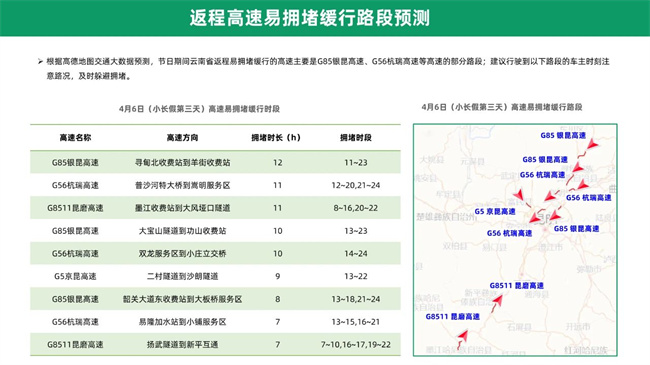Click the 返程高速易拥堵缓行路段预测 banner title
Image resolution: width=650 pixels, height=365 pixels.
pos(310,18)
